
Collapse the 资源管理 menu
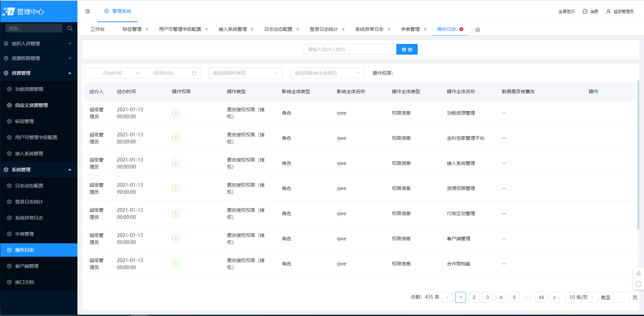pyautogui.click(x=39, y=73)
